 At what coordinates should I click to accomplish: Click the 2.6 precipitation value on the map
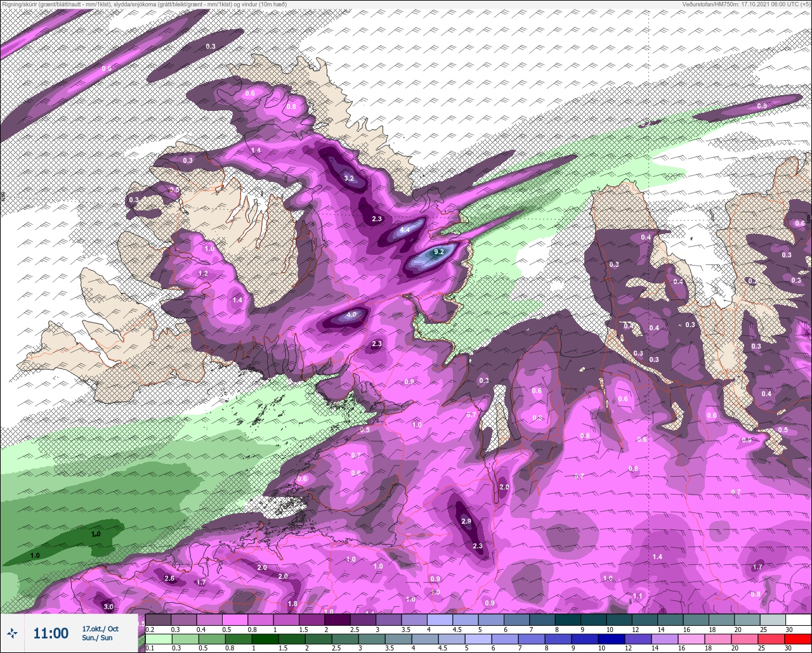coord(169,578)
